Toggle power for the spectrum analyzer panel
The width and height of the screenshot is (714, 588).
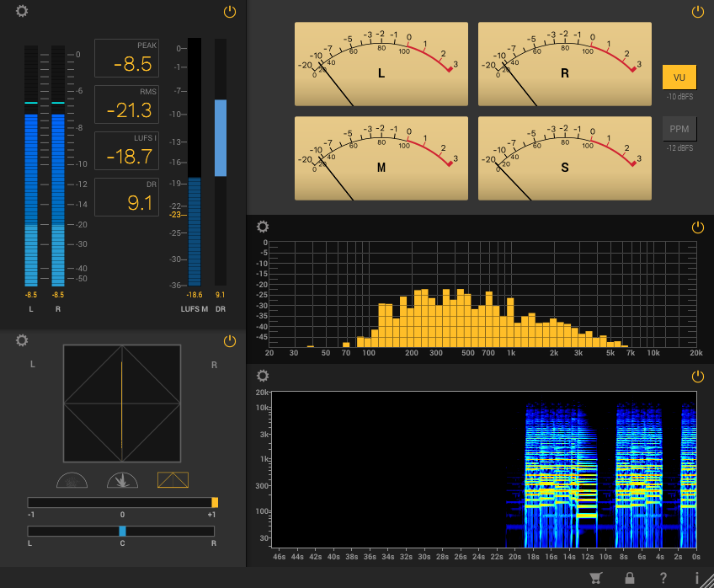coord(697,227)
